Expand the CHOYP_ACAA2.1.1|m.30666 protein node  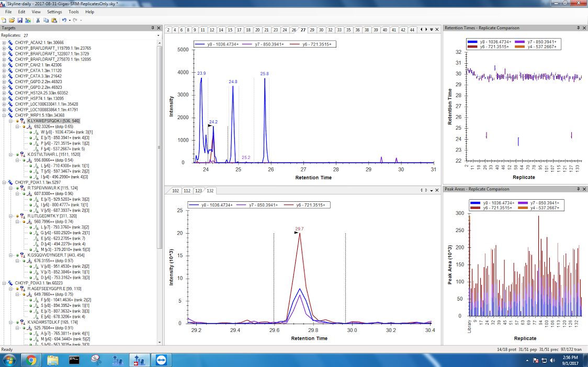4,43
